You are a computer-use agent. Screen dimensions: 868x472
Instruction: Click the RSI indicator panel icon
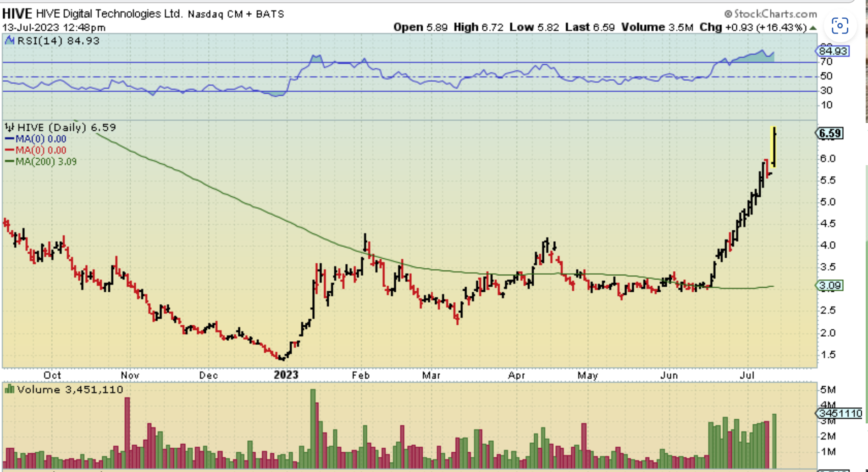9,41
